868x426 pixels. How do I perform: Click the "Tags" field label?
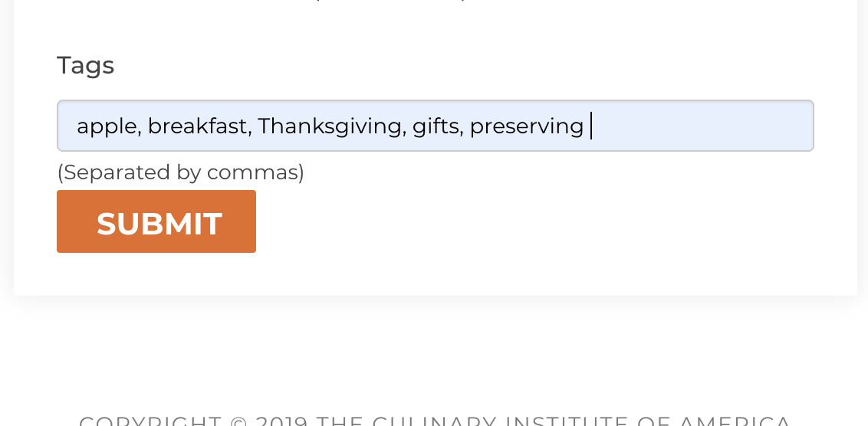(85, 66)
